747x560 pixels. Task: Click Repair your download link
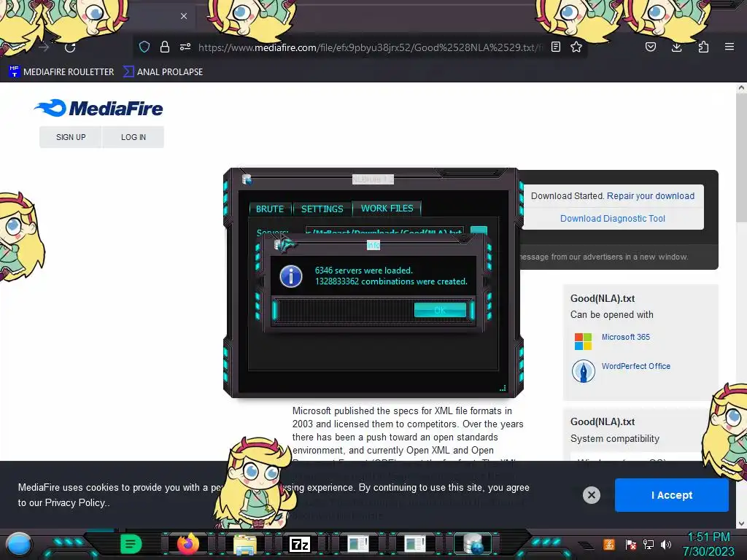(650, 196)
